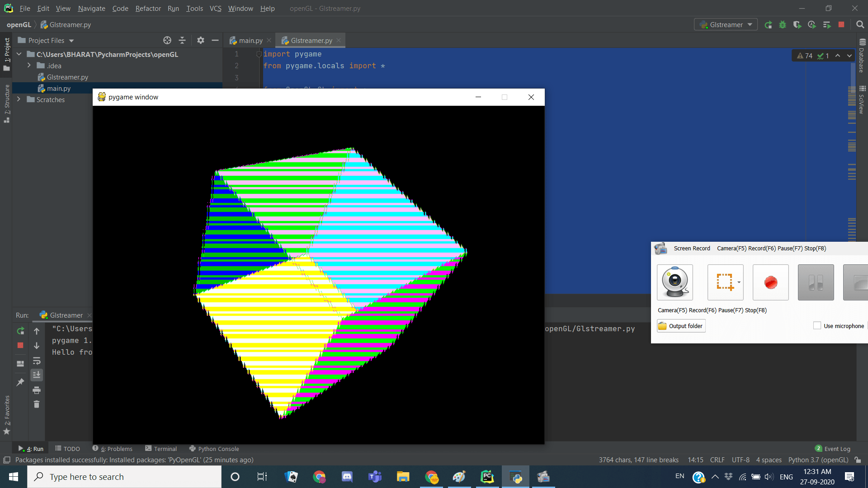
Task: Click the locate file crosshair icon
Action: (167, 40)
